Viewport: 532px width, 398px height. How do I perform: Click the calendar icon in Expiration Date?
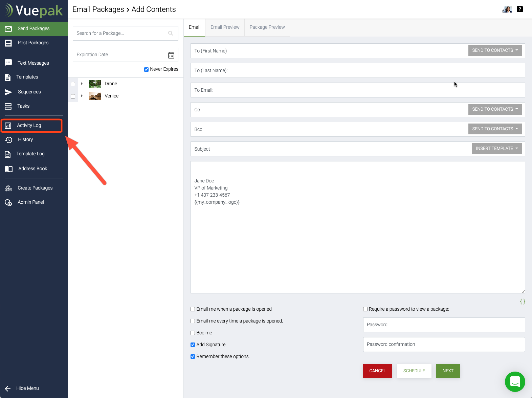coord(171,55)
